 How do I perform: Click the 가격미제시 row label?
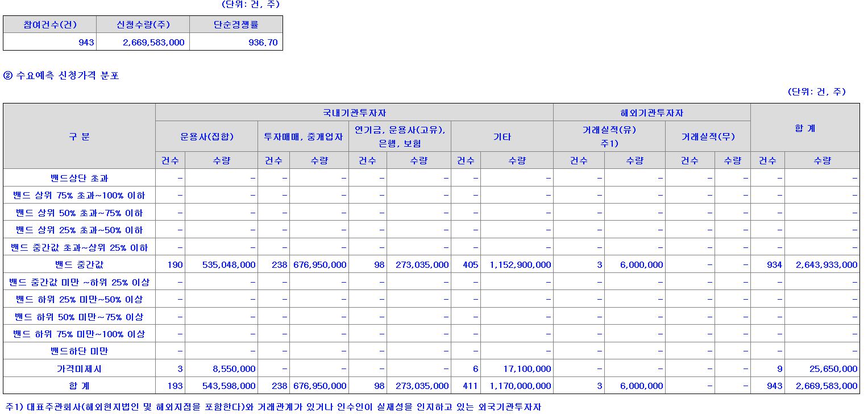coord(79,369)
